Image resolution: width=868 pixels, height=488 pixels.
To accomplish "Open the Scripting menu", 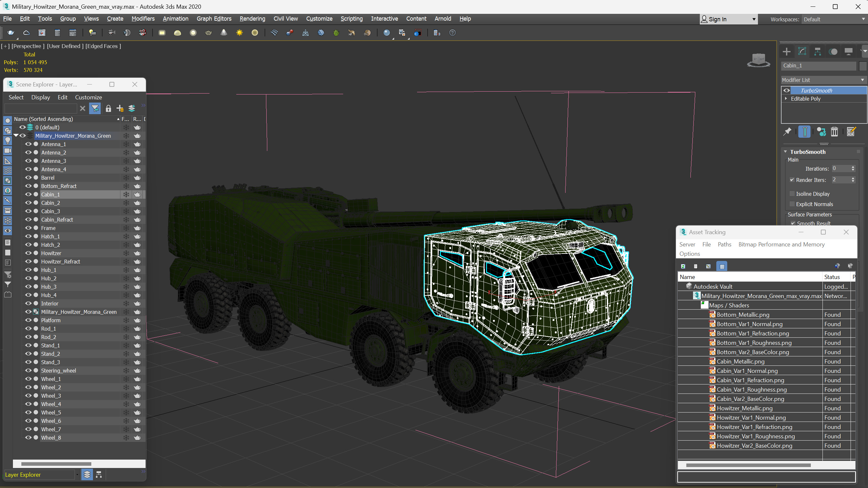I will click(352, 18).
